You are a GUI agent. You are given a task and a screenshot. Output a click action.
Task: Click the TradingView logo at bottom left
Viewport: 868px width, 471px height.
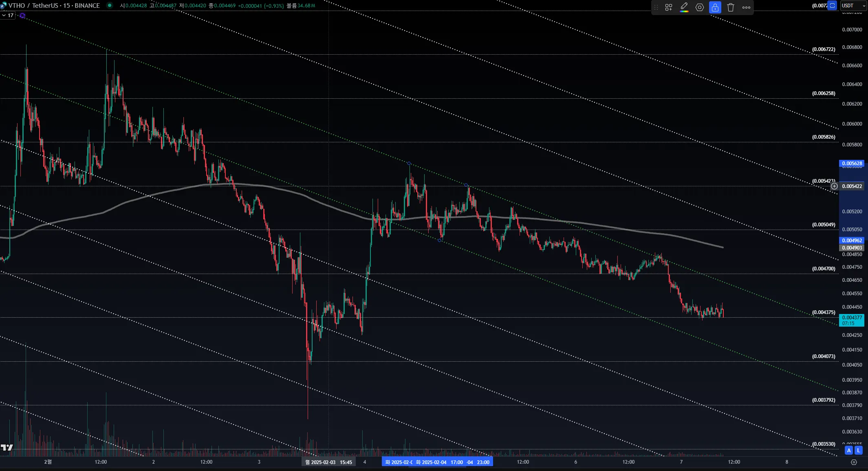click(7, 447)
